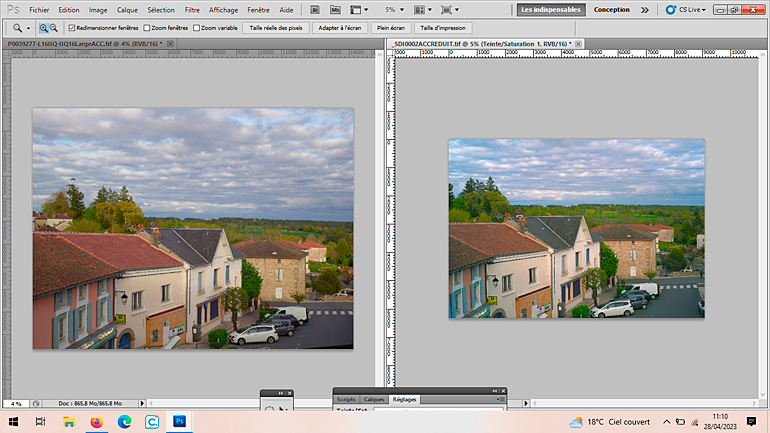Click the Taille réelle des pixels button
The image size is (770, 433).
pos(276,28)
